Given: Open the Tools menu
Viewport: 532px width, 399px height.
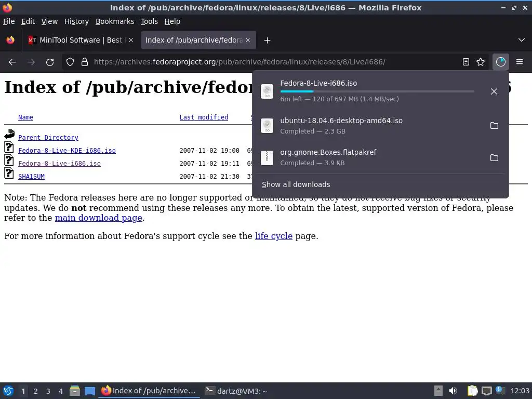Looking at the screenshot, I should coord(149,21).
